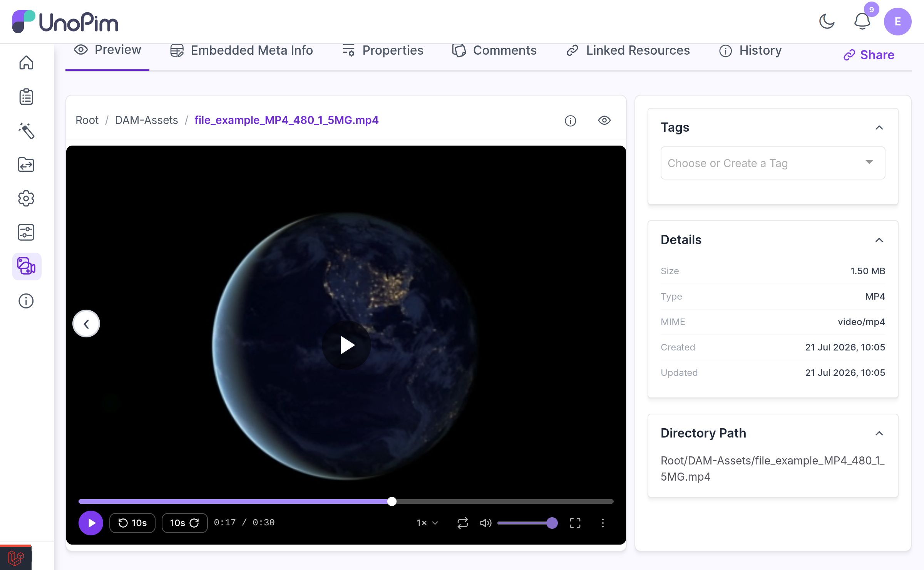Toggle the eye icon beside breadcrumb

pyautogui.click(x=604, y=121)
